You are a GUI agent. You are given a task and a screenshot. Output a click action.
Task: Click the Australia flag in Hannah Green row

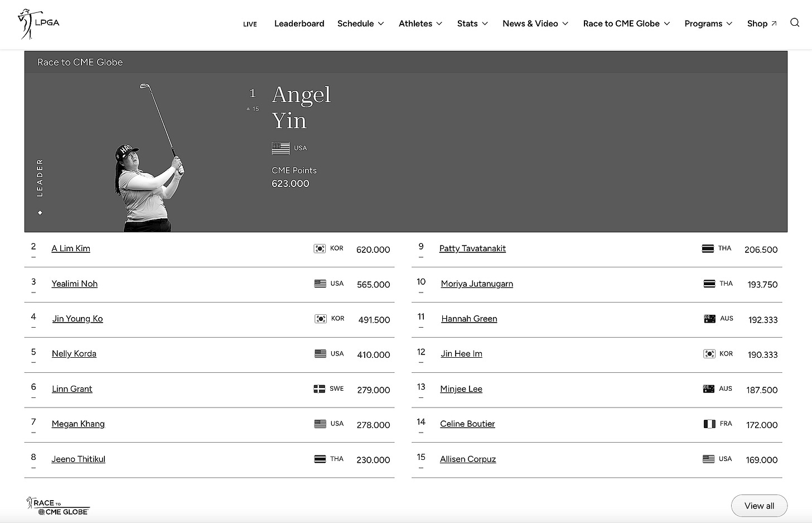pyautogui.click(x=709, y=319)
